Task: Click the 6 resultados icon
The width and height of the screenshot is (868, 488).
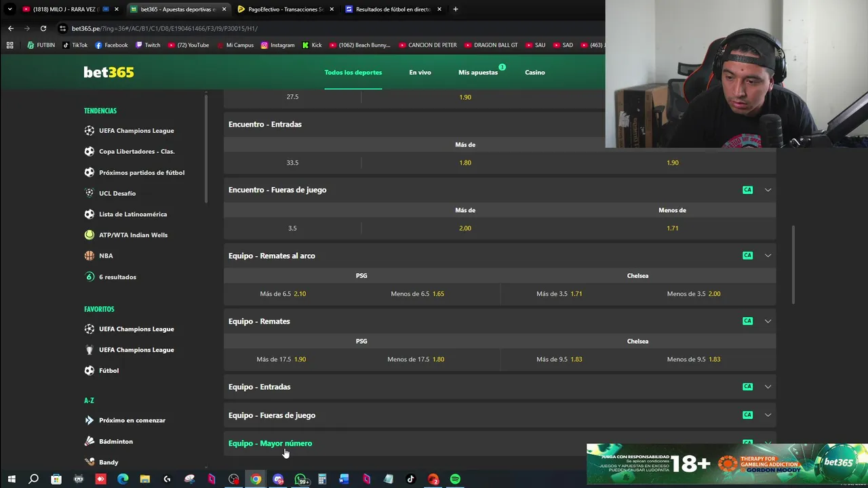Action: 90,277
